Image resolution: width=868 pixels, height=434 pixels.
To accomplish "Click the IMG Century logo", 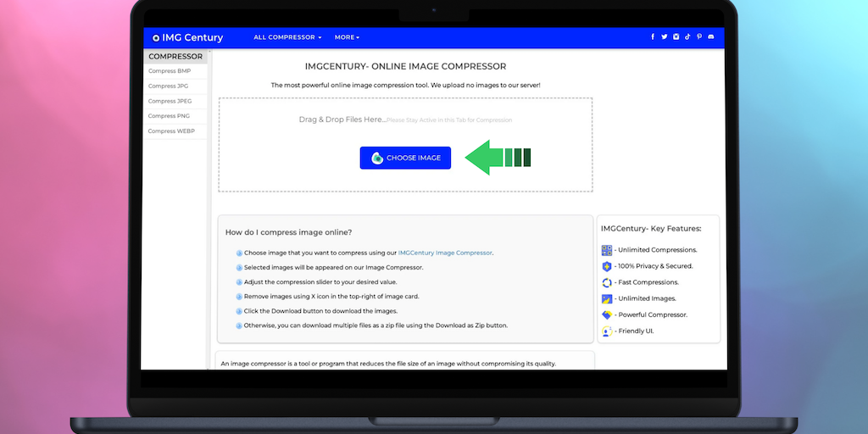I will click(x=187, y=37).
